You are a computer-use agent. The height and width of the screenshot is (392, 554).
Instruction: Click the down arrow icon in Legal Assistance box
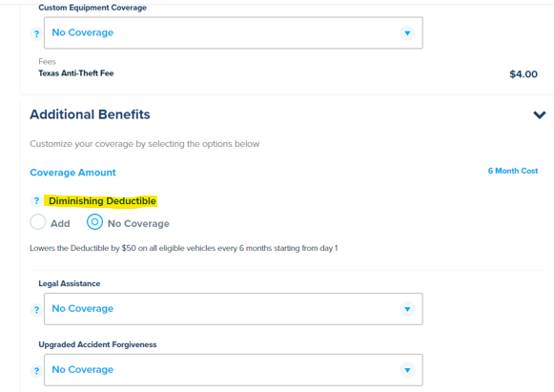coord(407,309)
